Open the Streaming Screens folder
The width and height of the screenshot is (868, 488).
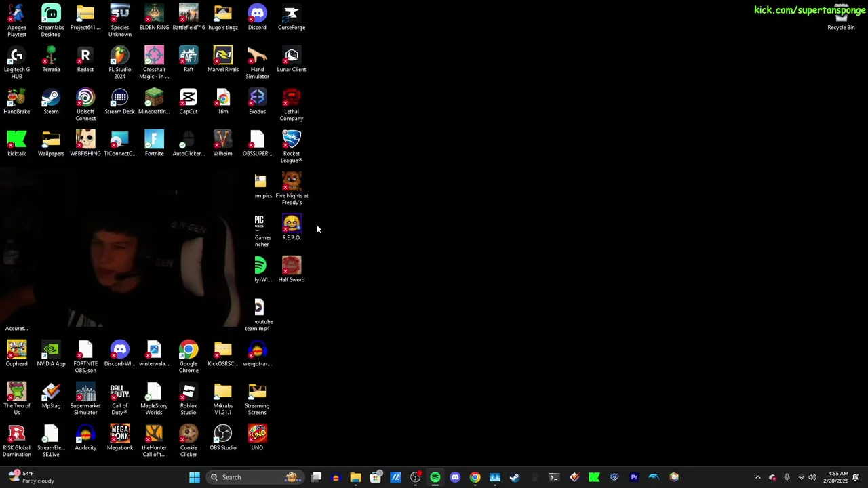[257, 399]
